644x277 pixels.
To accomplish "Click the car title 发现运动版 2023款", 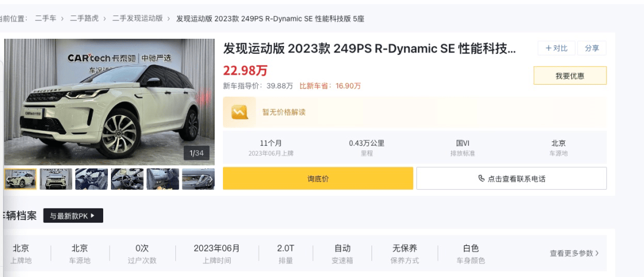I will coord(370,48).
